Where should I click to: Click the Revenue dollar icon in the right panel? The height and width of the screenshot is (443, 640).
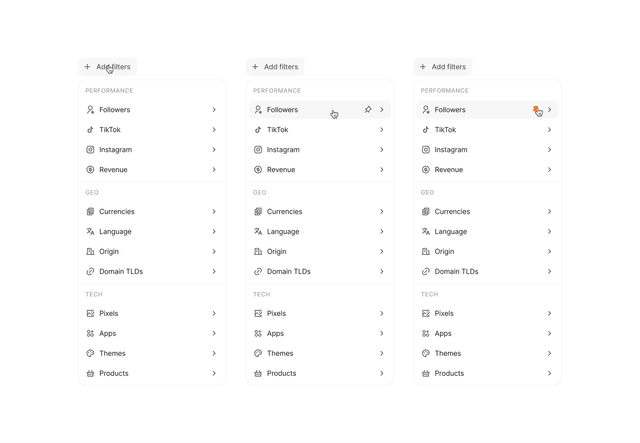(x=426, y=170)
